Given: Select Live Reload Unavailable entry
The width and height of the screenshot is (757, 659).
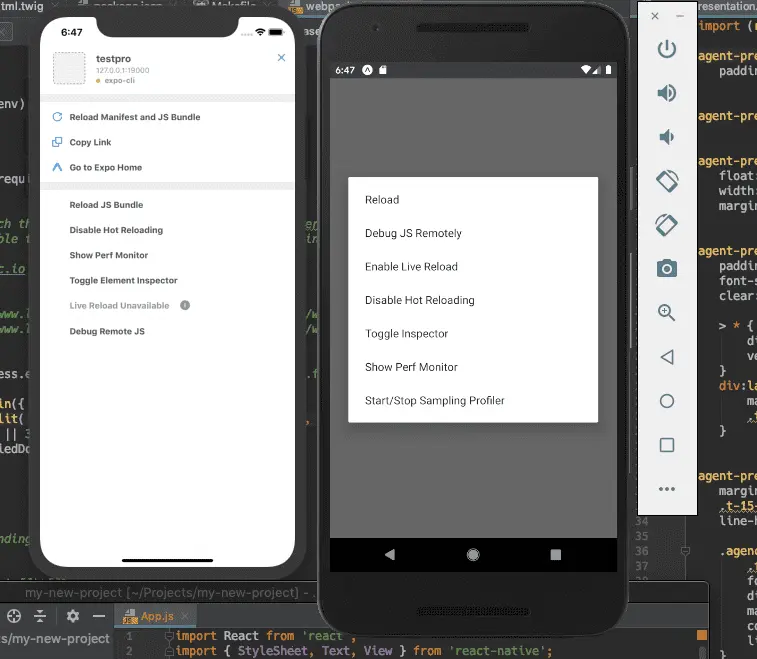Looking at the screenshot, I should point(119,305).
